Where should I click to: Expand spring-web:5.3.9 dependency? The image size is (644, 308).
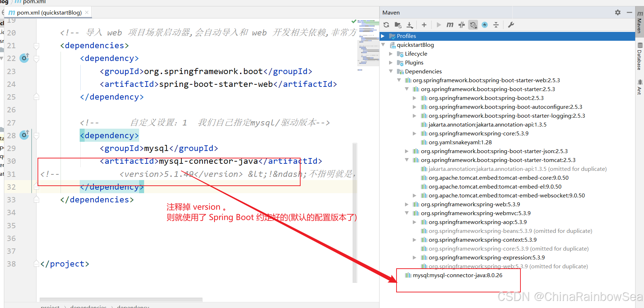[407, 205]
